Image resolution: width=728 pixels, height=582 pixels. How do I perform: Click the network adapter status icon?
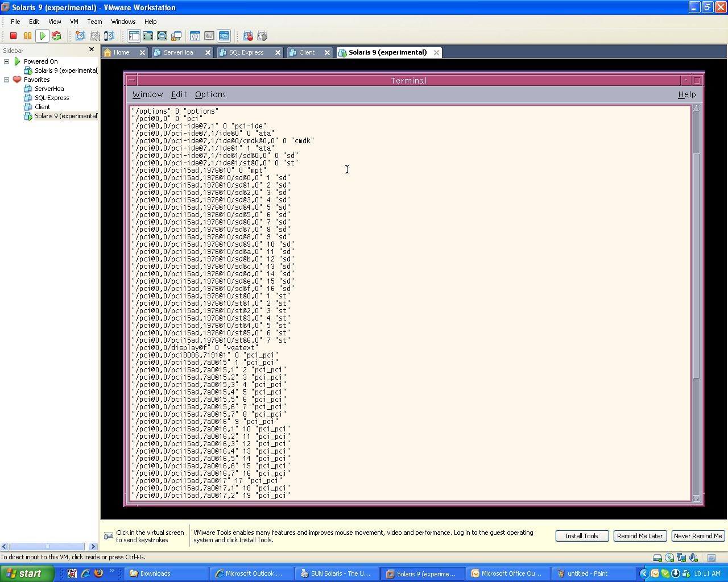(x=681, y=558)
